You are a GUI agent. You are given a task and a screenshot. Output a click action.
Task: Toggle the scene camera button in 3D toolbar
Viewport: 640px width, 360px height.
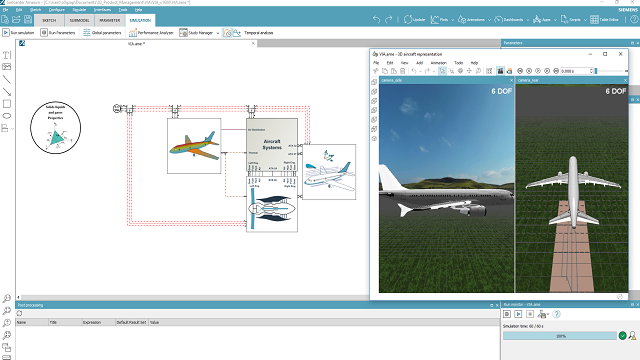[x=500, y=71]
